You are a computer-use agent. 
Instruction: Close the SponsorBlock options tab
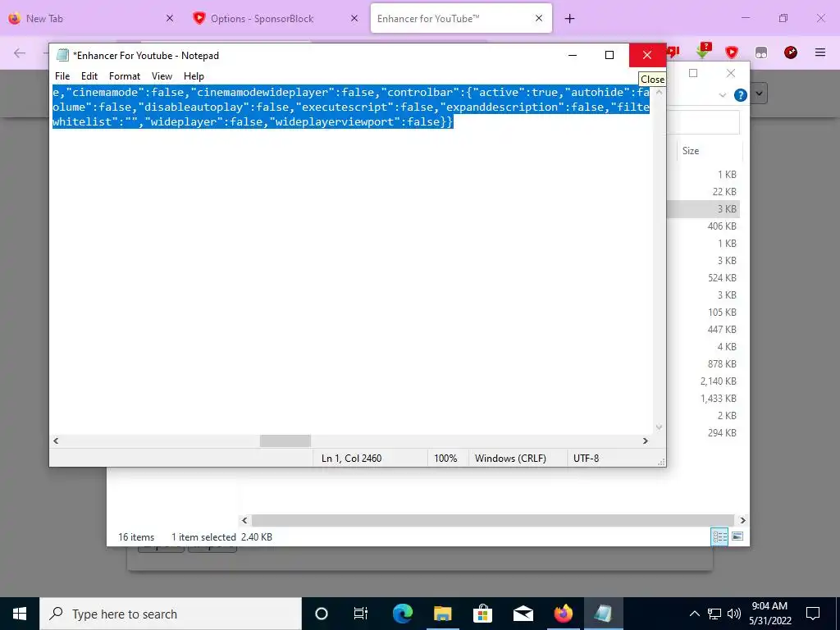[354, 18]
